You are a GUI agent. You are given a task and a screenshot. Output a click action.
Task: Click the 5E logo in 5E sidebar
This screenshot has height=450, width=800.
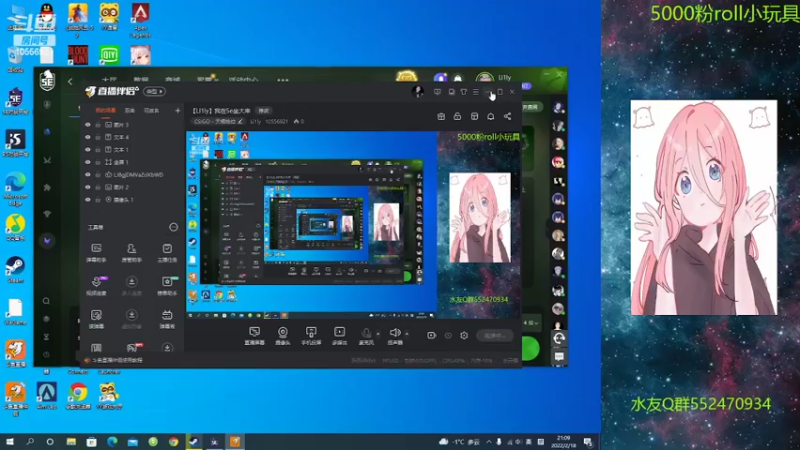tap(47, 81)
